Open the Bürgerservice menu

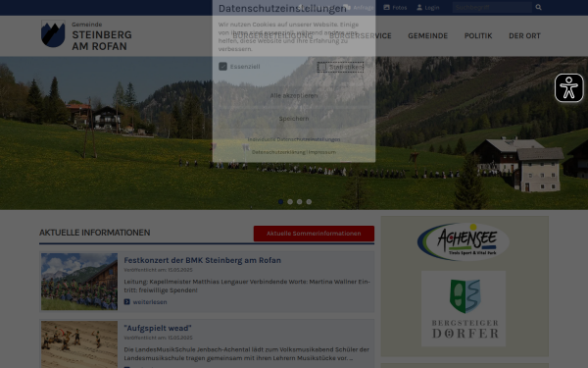coord(361,35)
